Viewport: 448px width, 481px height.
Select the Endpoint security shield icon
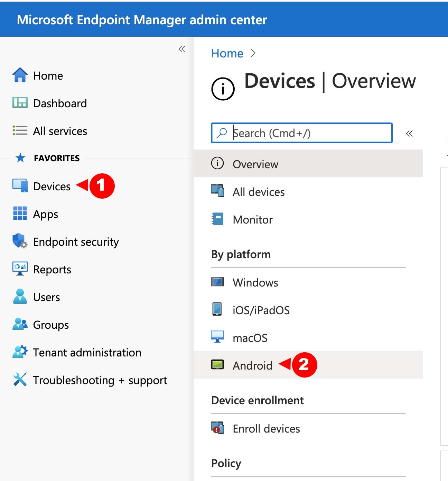tap(20, 241)
